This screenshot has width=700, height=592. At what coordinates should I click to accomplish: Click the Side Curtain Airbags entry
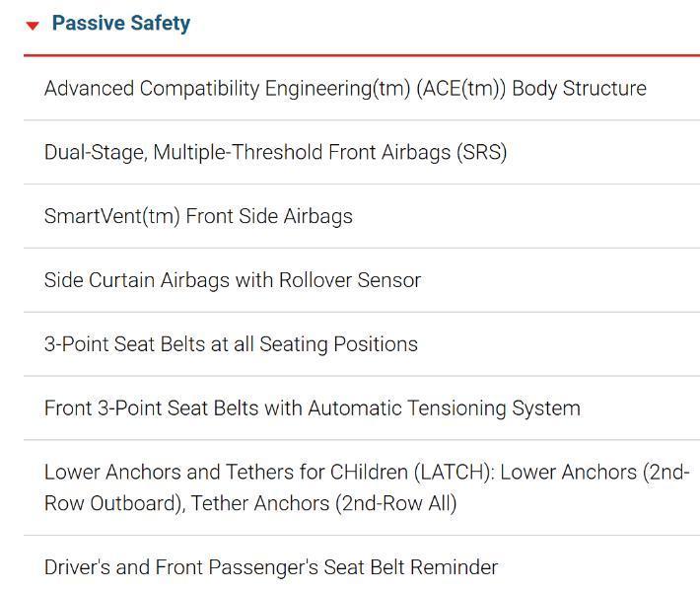point(233,280)
